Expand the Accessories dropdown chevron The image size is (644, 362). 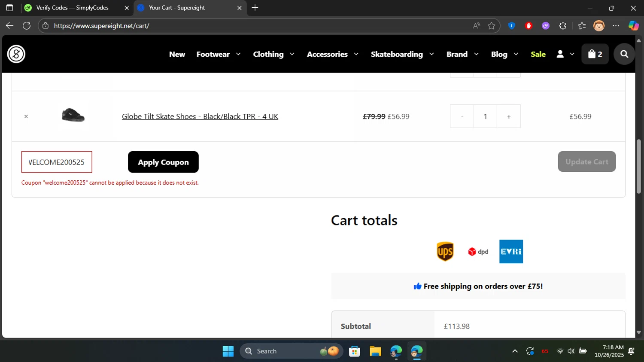tap(356, 54)
